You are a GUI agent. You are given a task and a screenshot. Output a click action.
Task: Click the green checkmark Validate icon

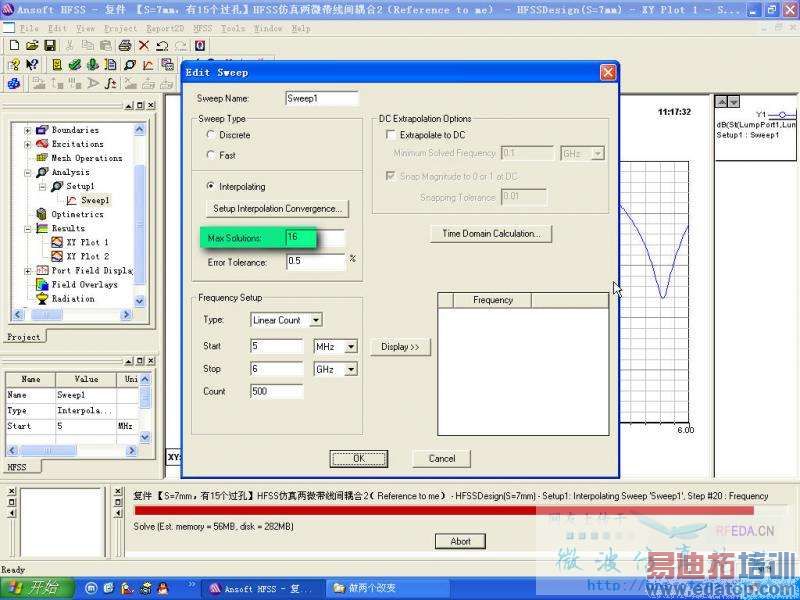coord(74,65)
